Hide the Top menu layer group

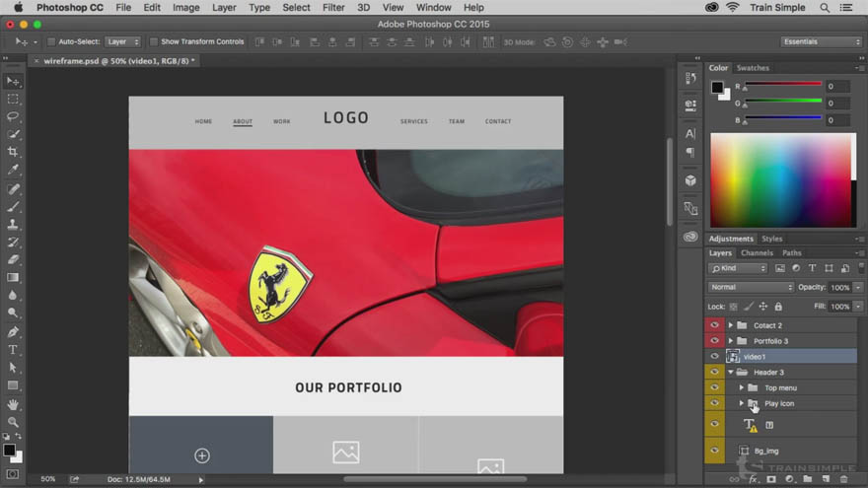click(x=714, y=387)
